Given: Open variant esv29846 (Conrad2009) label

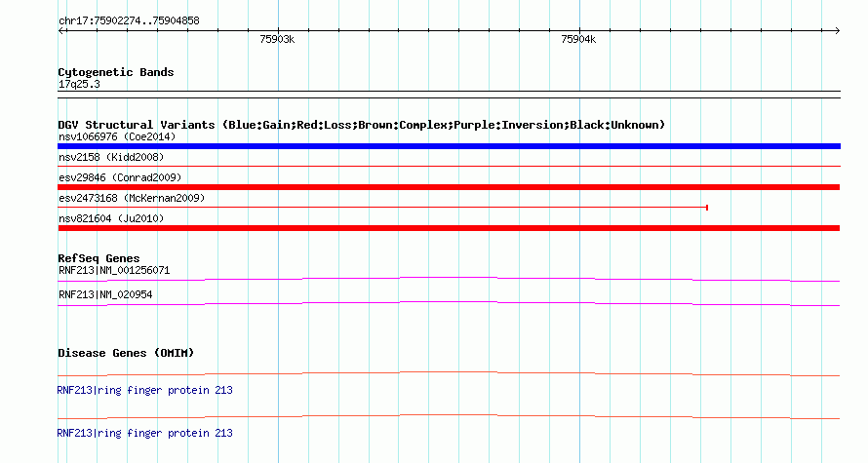Looking at the screenshot, I should [120, 177].
